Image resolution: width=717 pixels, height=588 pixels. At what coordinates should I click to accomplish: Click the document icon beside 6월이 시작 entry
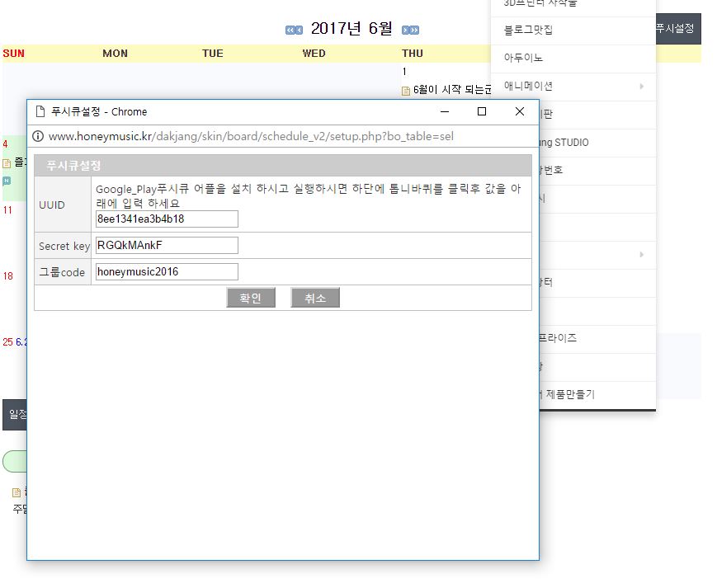tap(408, 91)
